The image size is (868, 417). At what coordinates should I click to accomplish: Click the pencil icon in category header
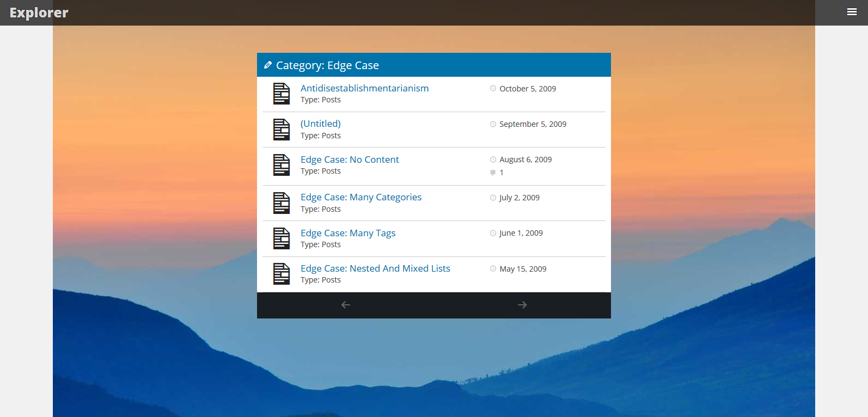[267, 65]
